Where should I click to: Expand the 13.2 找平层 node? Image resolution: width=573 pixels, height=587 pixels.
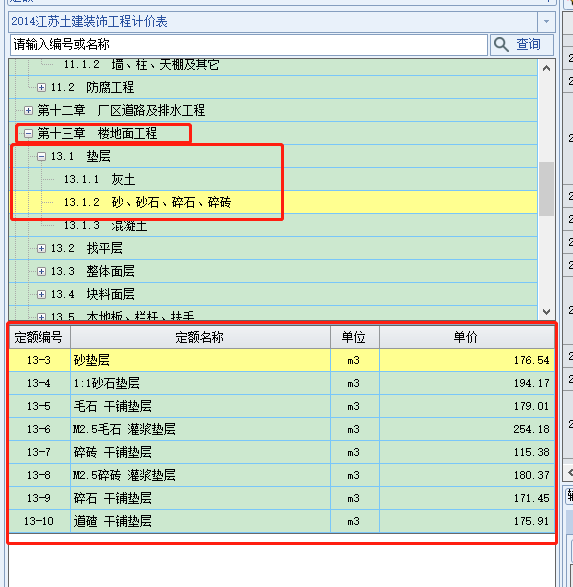(x=41, y=249)
